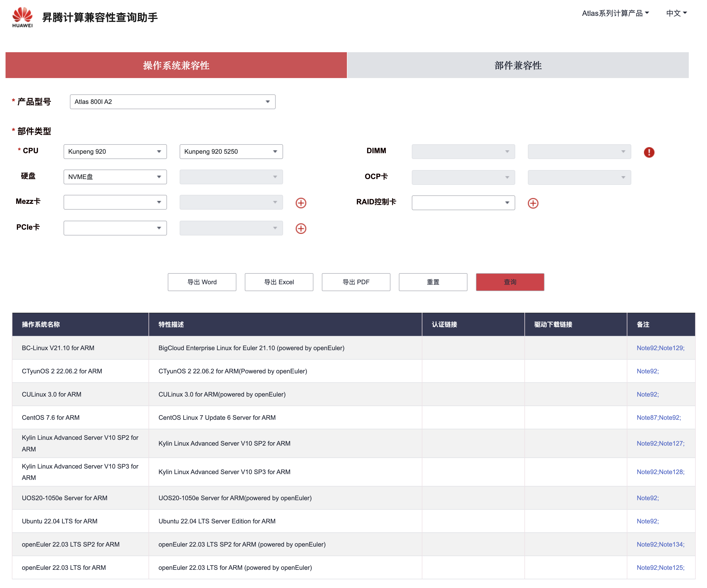Click the red 查询 button
This screenshot has height=588, width=707.
click(510, 282)
